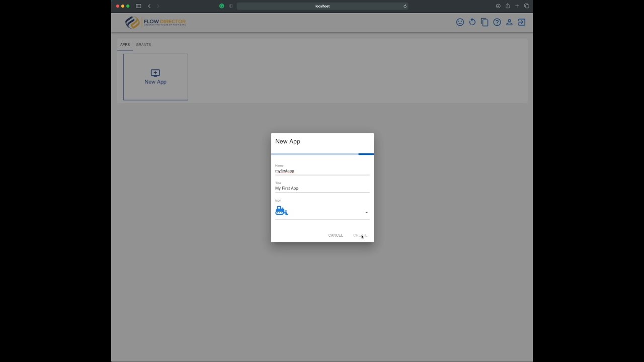The image size is (644, 362).
Task: Click the localhost address bar
Action: (x=322, y=6)
